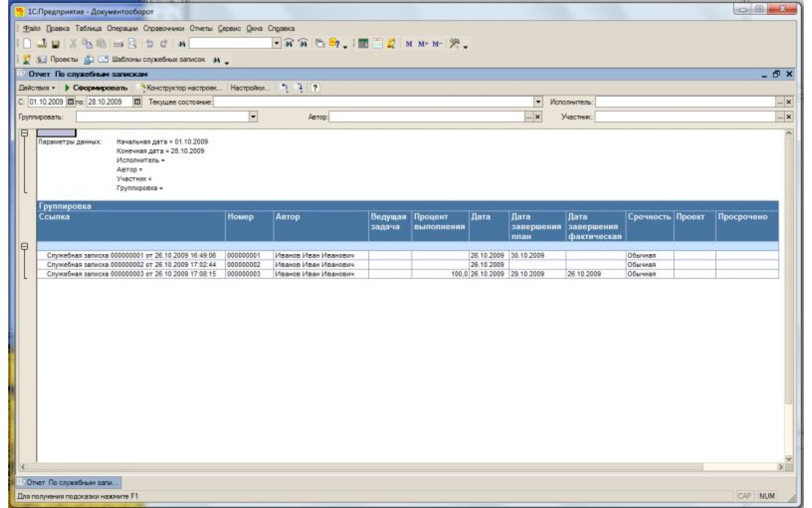This screenshot has height=508, width=812.
Task: Click the help question mark in report toolbar
Action: (x=315, y=88)
